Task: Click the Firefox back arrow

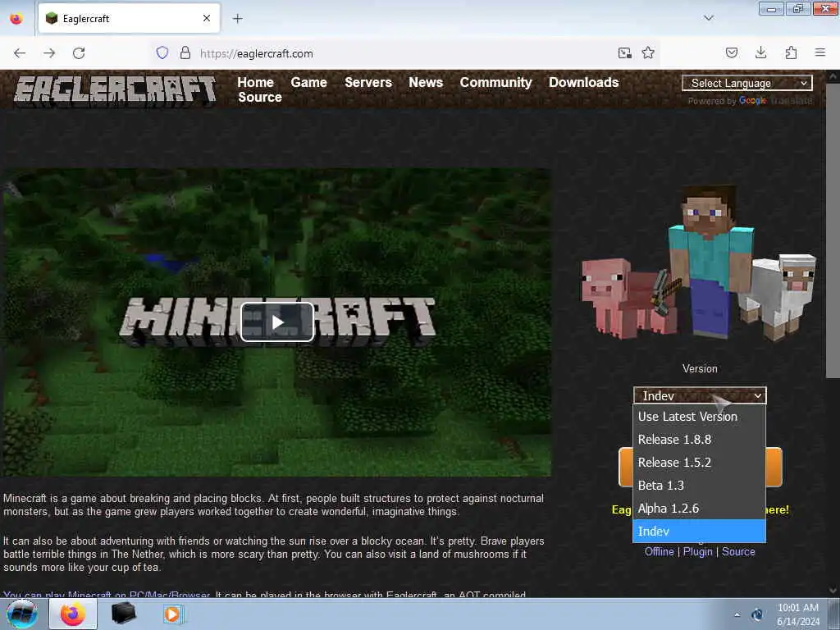Action: [20, 53]
